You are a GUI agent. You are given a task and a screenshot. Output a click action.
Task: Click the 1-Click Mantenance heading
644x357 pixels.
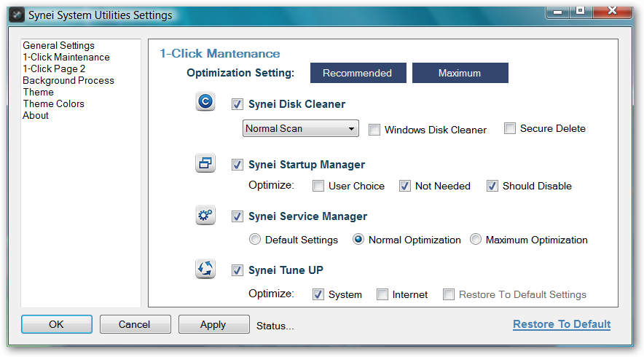coord(220,53)
